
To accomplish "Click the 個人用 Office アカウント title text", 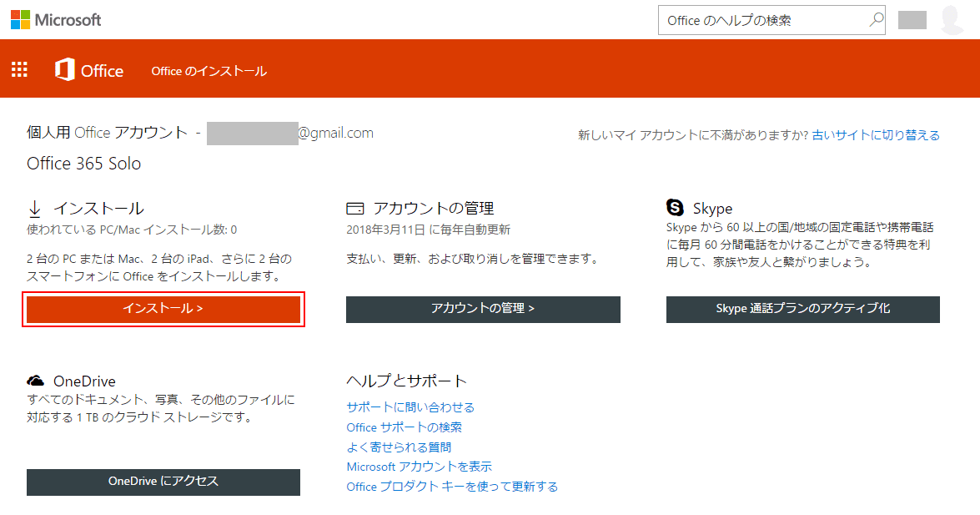I will click(x=107, y=133).
